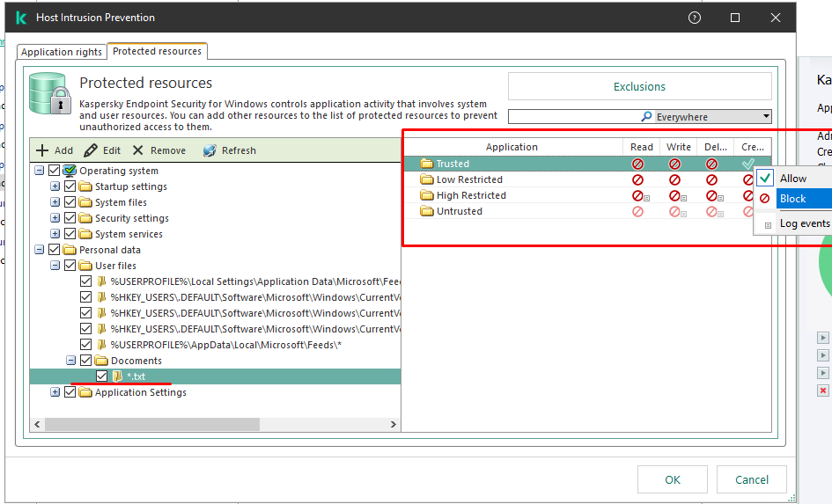The width and height of the screenshot is (832, 504).
Task: Expand the System services node
Action: click(55, 234)
